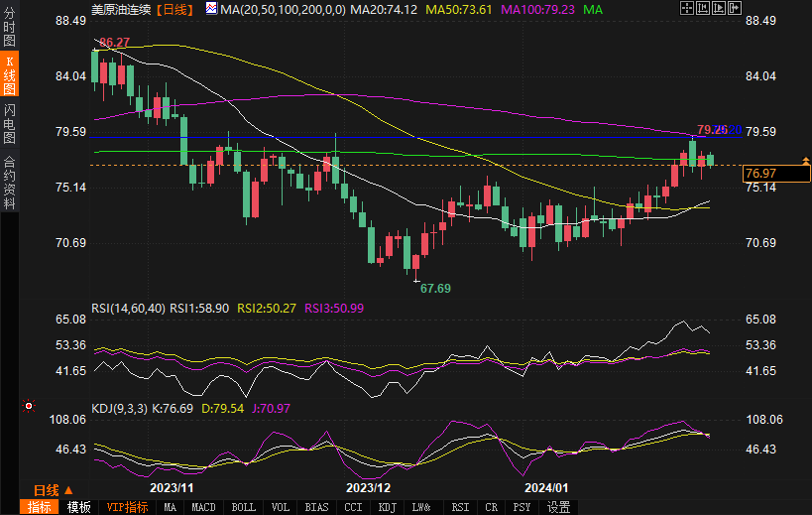Image resolution: width=812 pixels, height=515 pixels.
Task: Apply the MACD indicator
Action: tap(203, 507)
